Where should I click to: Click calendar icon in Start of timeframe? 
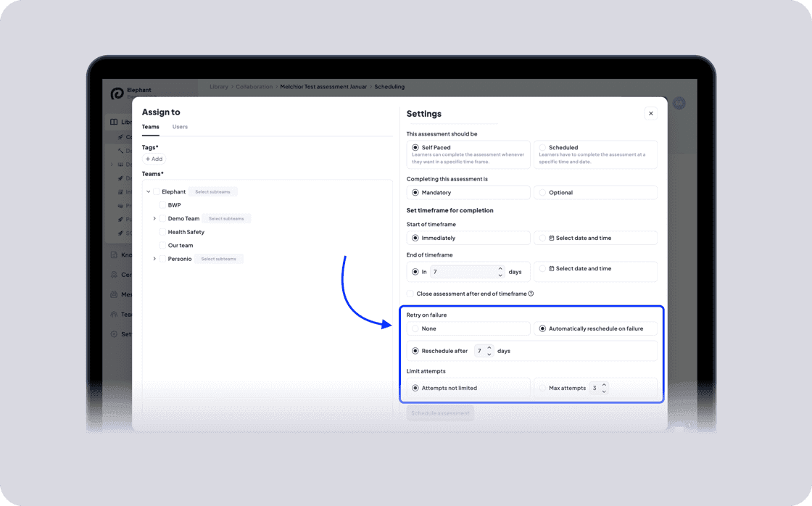click(552, 239)
